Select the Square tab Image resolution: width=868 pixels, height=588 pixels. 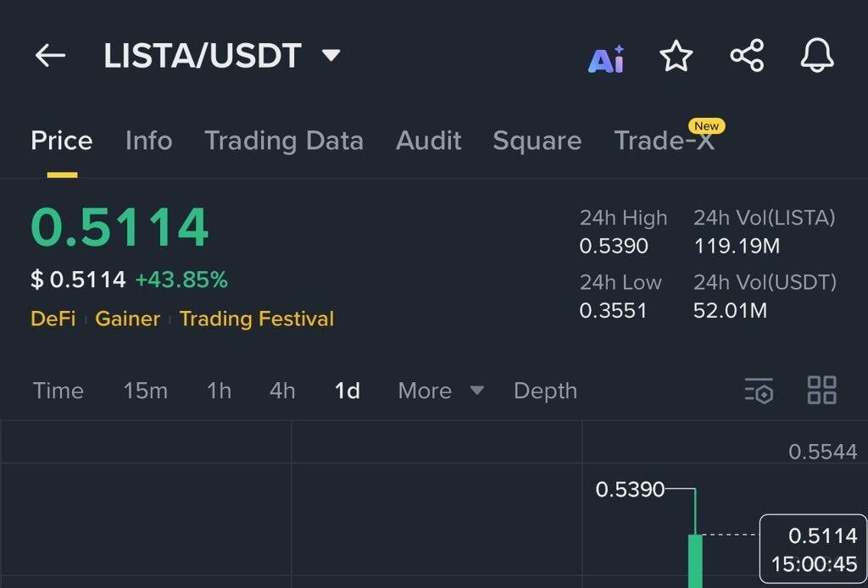[537, 141]
